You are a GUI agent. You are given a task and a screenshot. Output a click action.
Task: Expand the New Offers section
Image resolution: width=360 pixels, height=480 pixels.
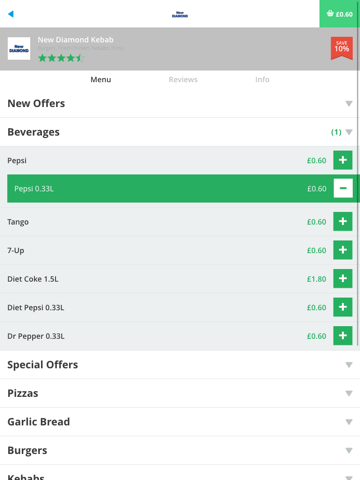point(180,103)
